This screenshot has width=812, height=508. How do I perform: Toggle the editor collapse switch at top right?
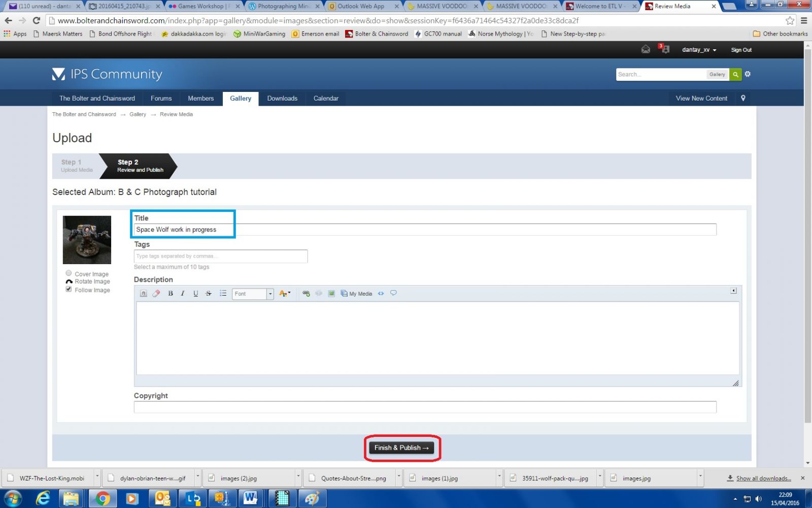point(733,291)
